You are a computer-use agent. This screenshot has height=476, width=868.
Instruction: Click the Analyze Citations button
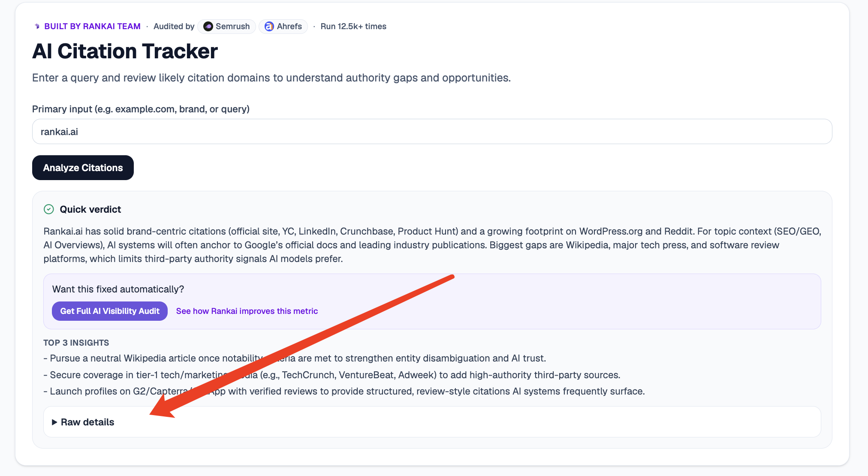(x=83, y=168)
